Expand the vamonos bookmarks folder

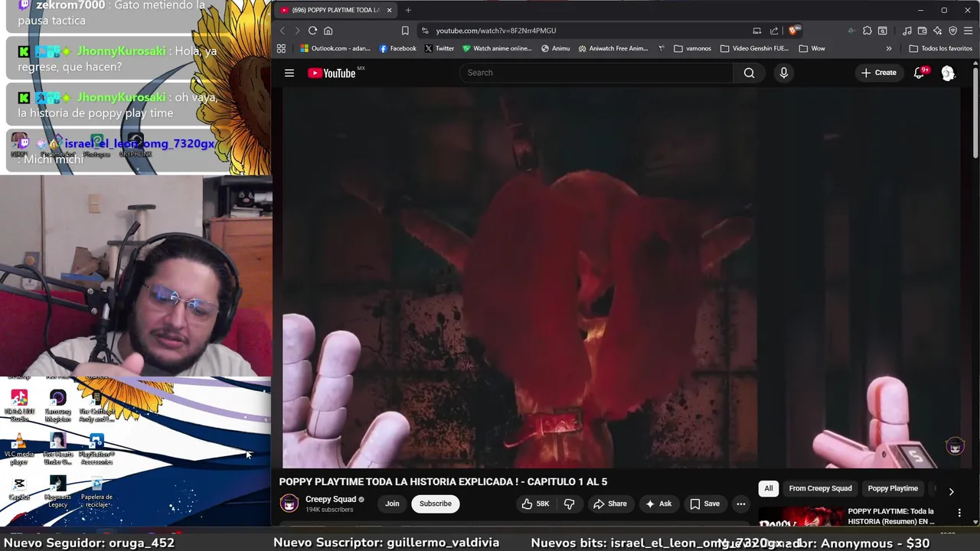point(692,48)
